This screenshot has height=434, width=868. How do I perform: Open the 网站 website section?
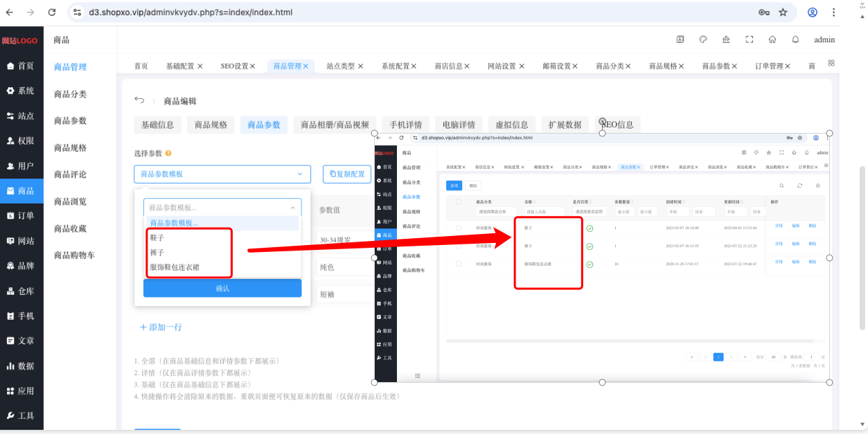pos(21,241)
